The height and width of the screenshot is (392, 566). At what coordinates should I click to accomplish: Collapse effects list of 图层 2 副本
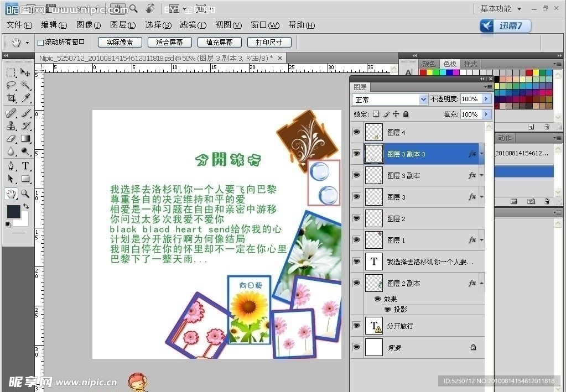point(481,283)
